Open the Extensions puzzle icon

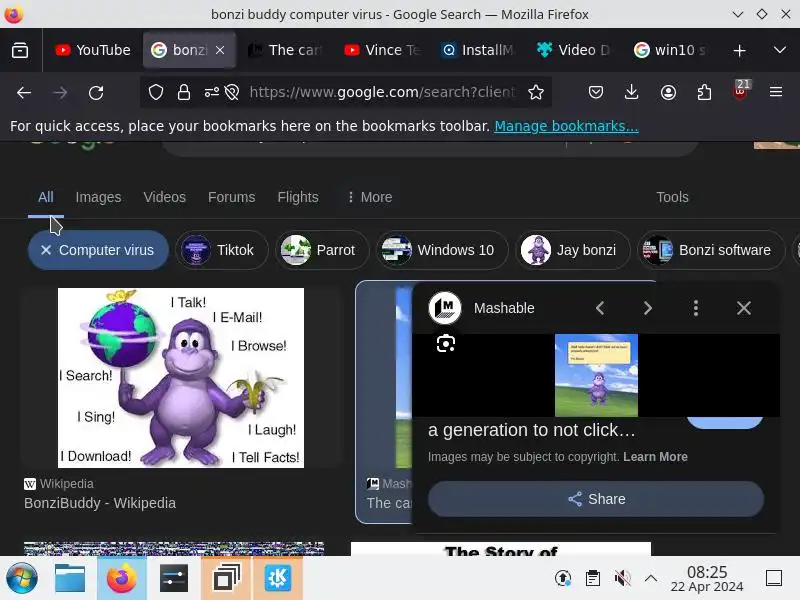pyautogui.click(x=704, y=92)
